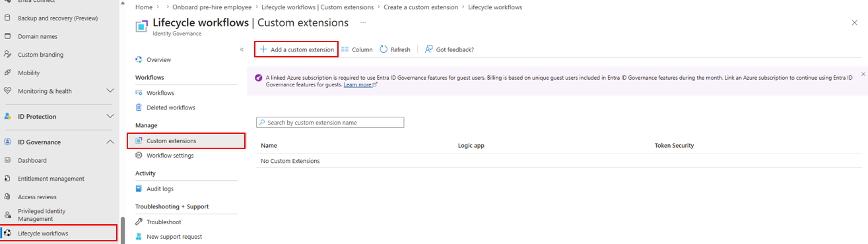Screen dimensions: 868x244
Task: Dismiss the Azure subscription banner
Action: (863, 74)
